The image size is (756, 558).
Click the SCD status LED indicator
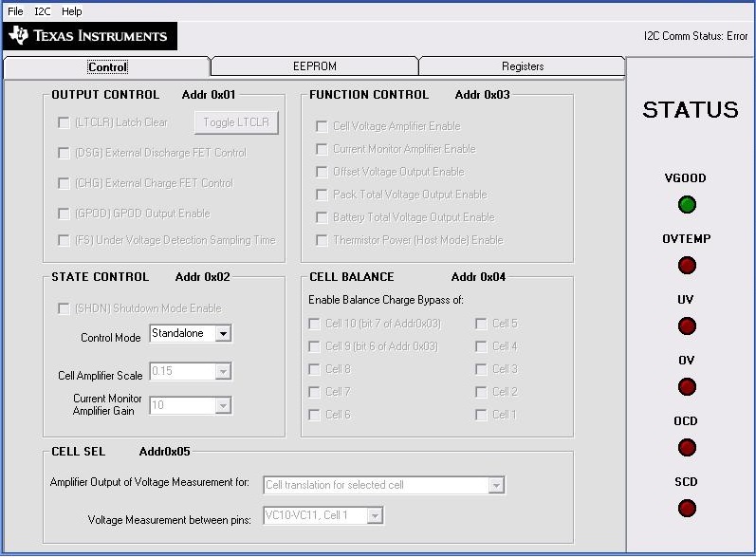[687, 508]
